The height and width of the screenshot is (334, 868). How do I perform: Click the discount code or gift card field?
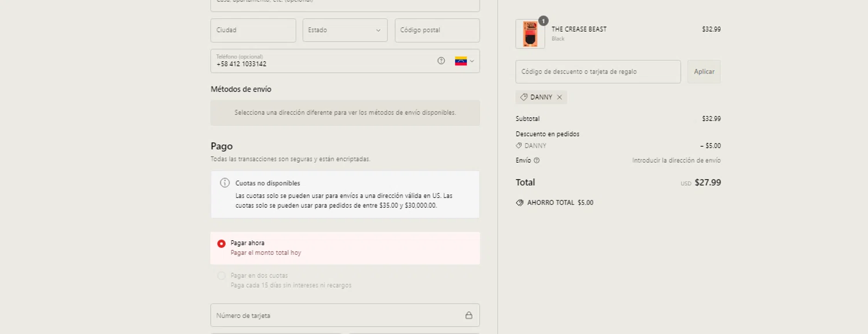pos(598,72)
